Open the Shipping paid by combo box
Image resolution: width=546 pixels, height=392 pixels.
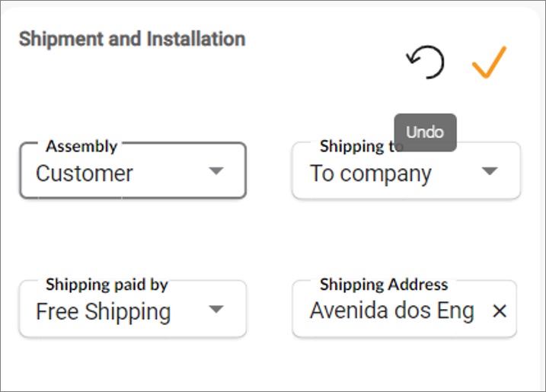[133, 309]
